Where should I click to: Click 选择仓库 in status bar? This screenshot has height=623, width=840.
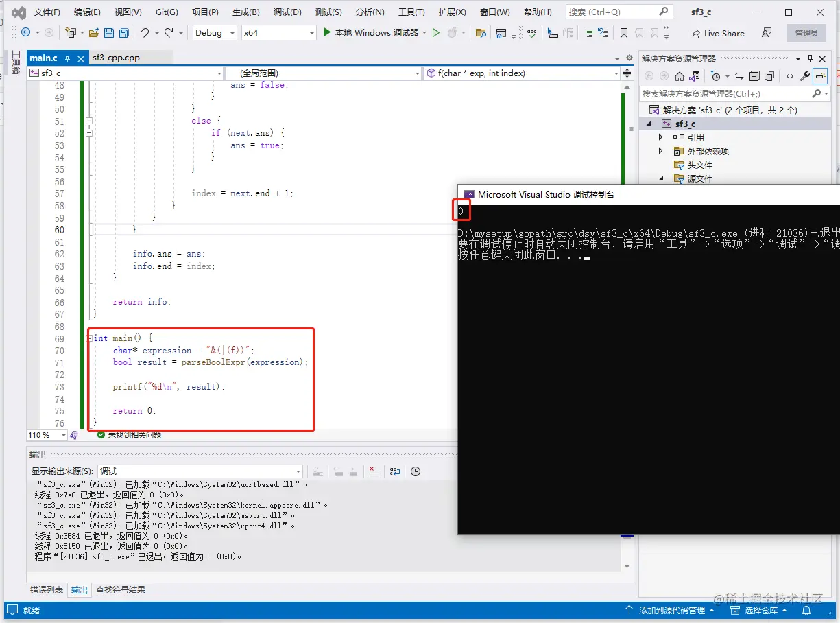coord(760,610)
